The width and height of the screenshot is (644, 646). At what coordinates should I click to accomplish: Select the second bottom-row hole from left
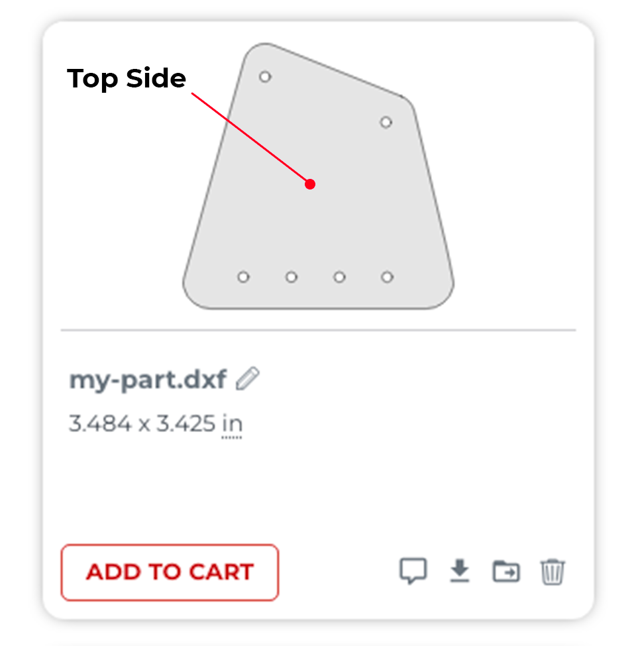coord(292,277)
